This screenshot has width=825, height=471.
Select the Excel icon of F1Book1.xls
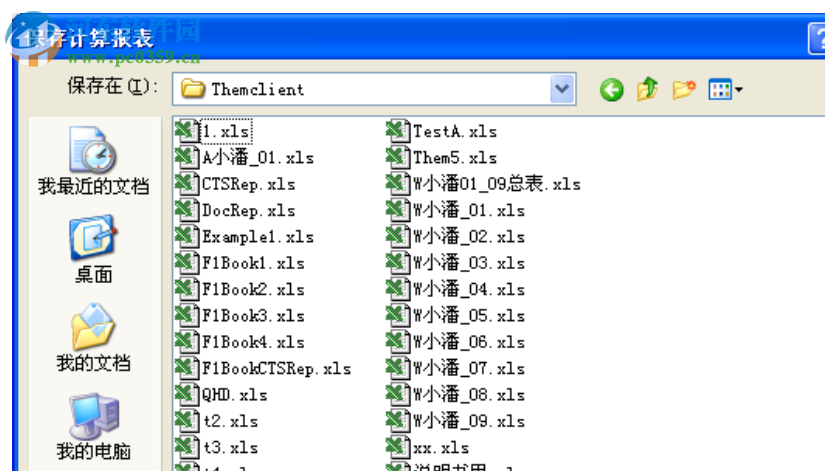(187, 263)
